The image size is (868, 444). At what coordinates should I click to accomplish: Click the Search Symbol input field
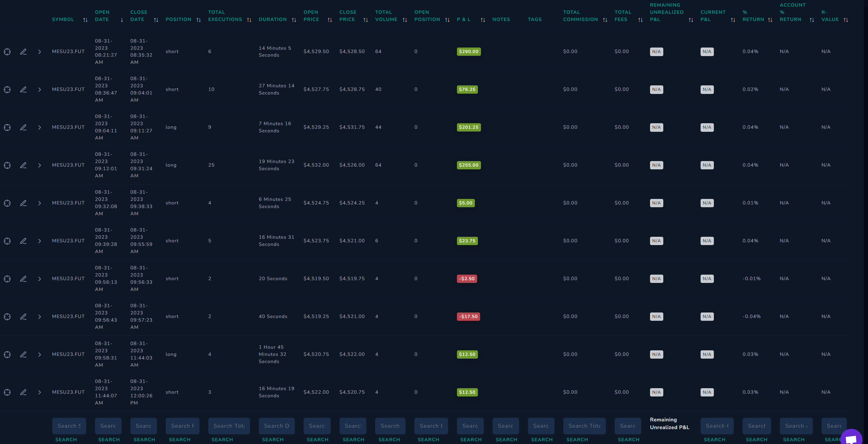coord(69,426)
